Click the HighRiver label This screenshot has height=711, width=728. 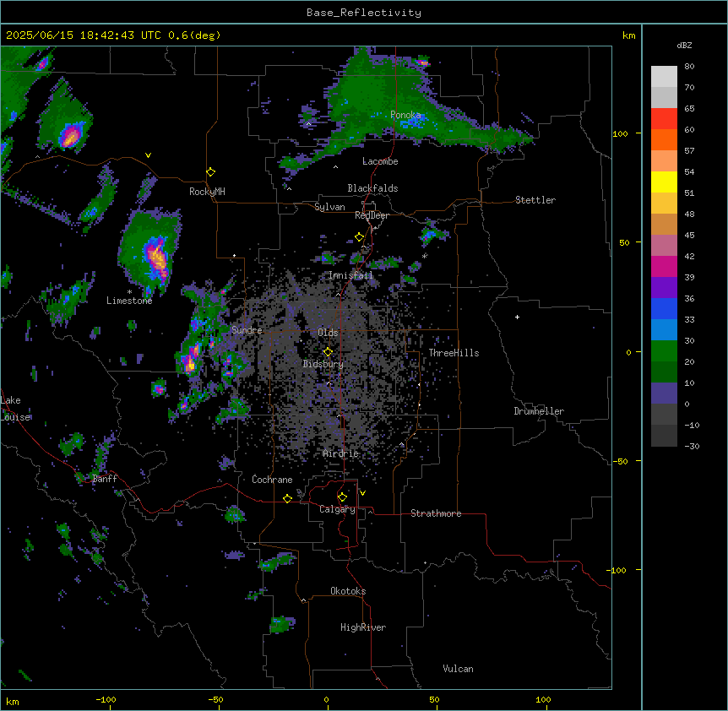coord(363,627)
